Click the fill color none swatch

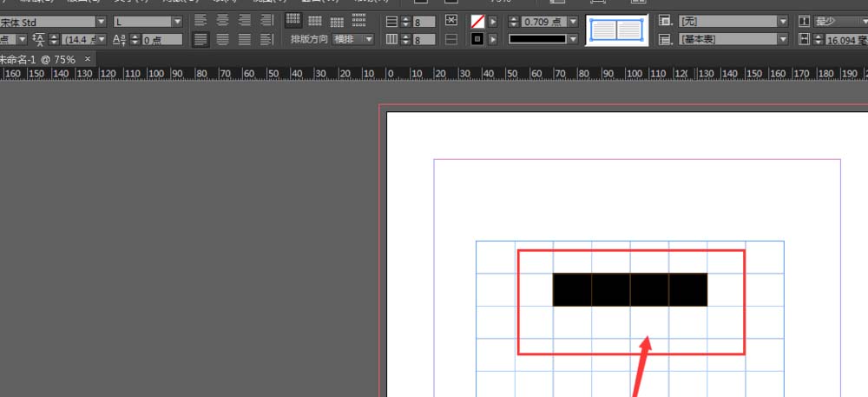[x=477, y=20]
